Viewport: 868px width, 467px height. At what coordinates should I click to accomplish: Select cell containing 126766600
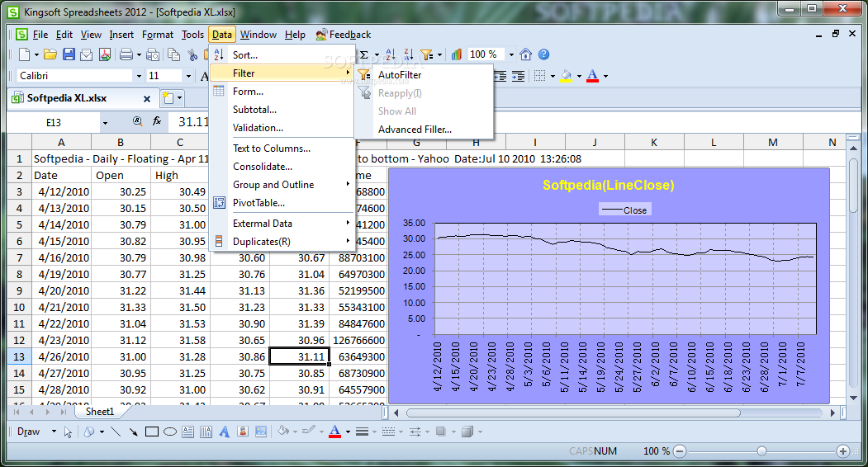click(x=358, y=340)
